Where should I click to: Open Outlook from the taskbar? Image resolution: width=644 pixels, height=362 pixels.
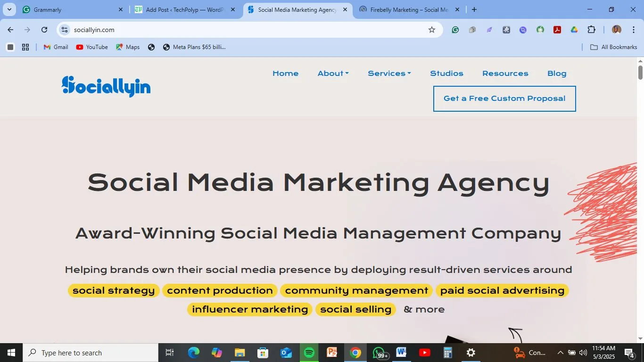(x=286, y=353)
